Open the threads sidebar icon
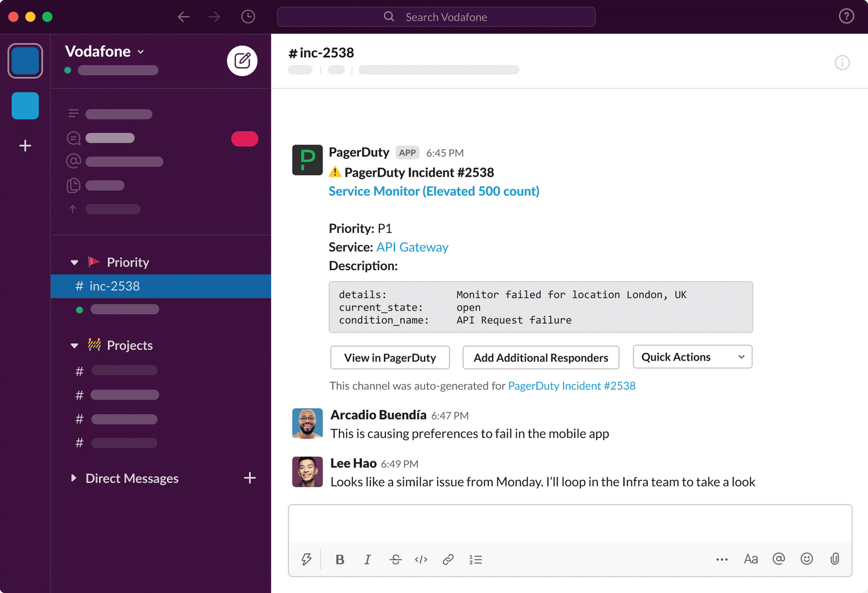This screenshot has height=593, width=868. tap(73, 138)
